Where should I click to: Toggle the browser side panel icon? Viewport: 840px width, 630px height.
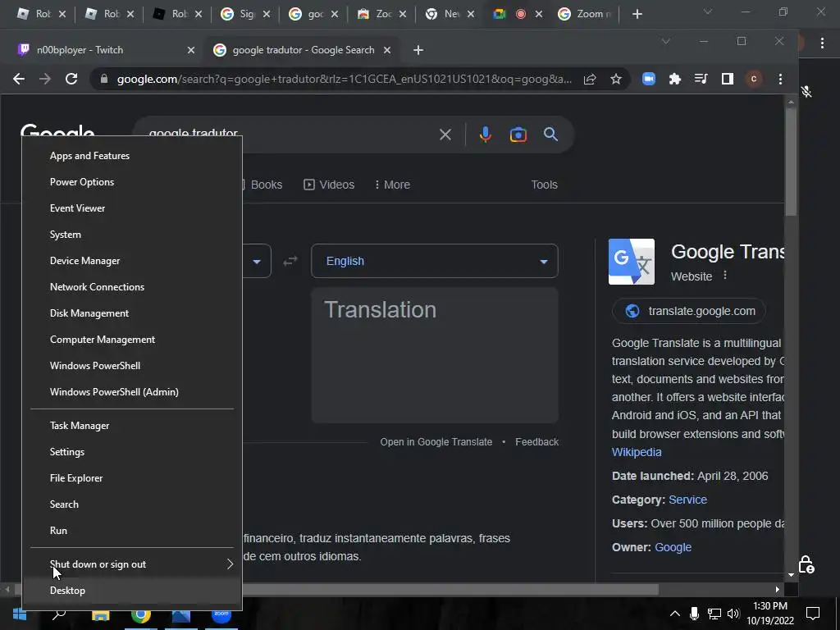(x=727, y=80)
